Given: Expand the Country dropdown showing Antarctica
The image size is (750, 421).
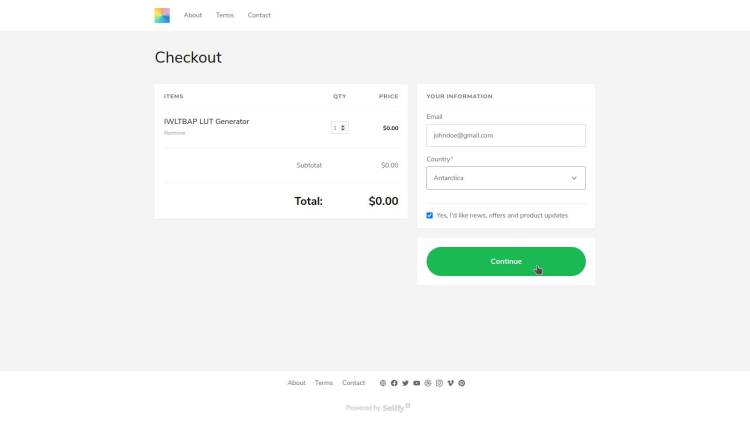Looking at the screenshot, I should 506,178.
